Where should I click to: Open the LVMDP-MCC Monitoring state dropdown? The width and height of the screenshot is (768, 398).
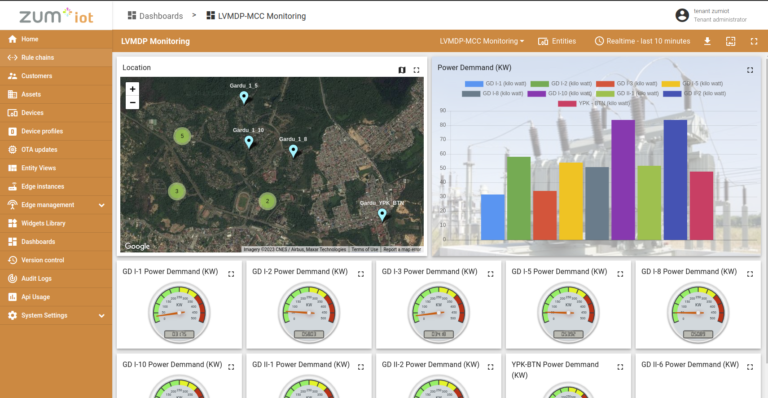(481, 41)
